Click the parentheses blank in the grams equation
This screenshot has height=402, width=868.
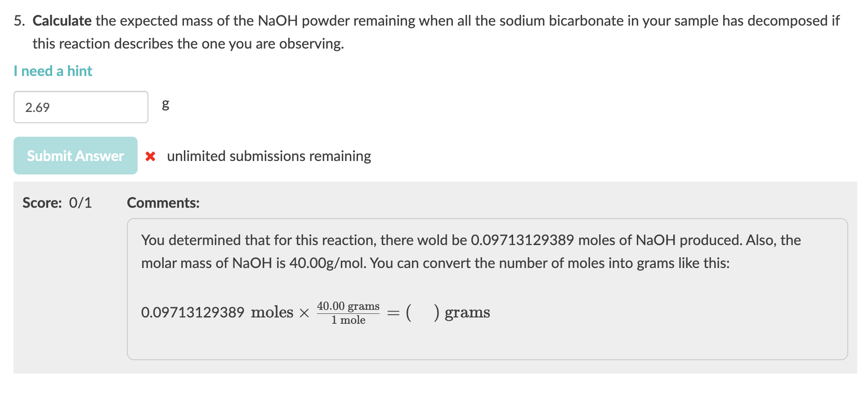click(x=422, y=312)
